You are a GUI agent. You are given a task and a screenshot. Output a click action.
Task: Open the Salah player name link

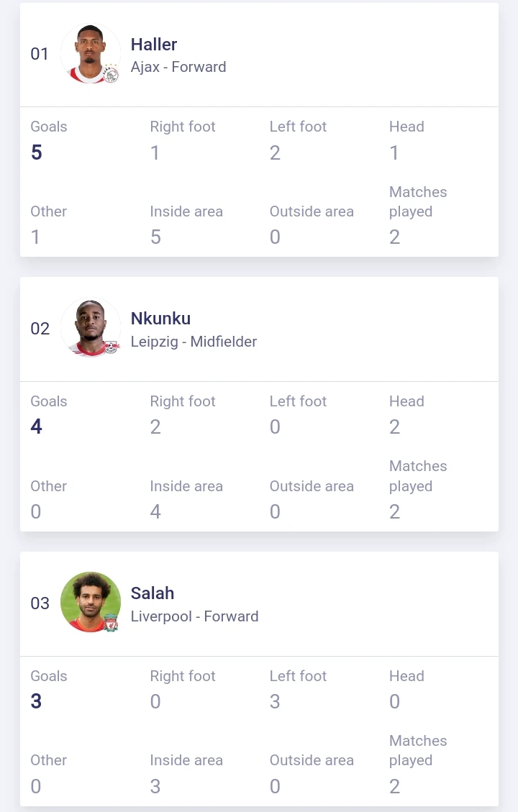pyautogui.click(x=153, y=593)
